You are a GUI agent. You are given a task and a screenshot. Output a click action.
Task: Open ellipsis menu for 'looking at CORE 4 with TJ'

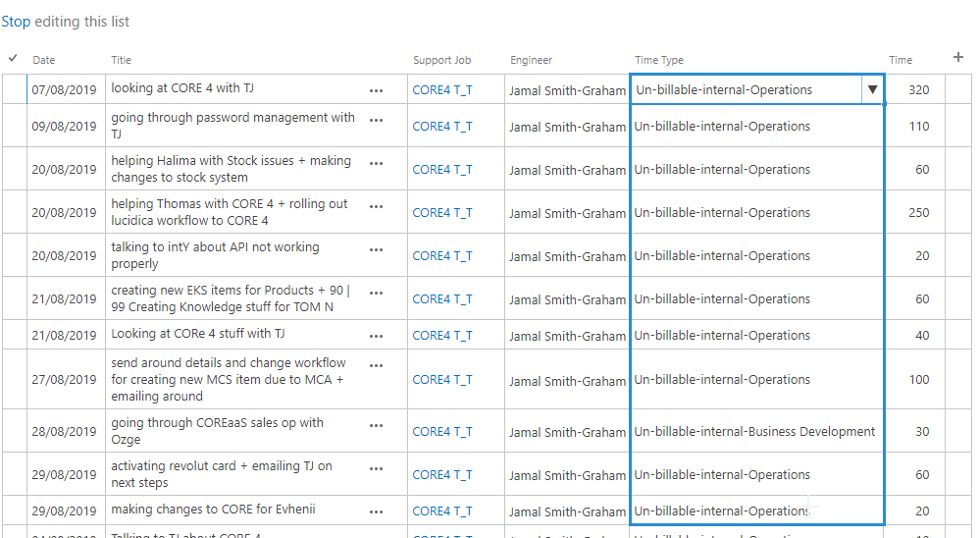click(x=377, y=90)
